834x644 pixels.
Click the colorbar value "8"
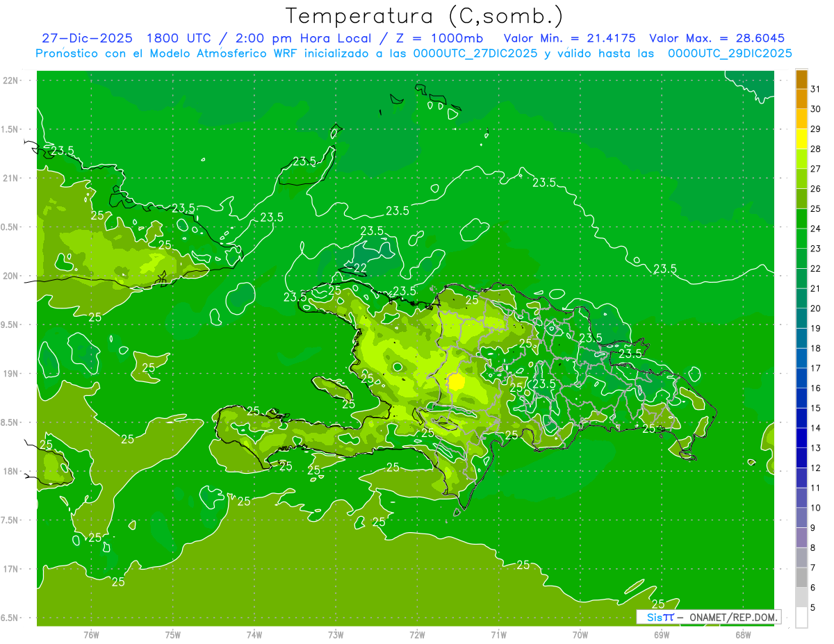[813, 548]
